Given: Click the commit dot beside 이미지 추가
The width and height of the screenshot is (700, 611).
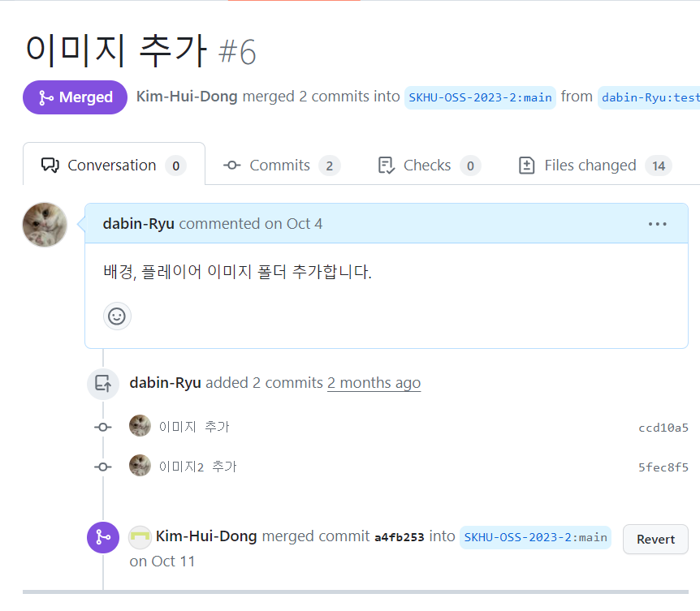Looking at the screenshot, I should tap(102, 425).
